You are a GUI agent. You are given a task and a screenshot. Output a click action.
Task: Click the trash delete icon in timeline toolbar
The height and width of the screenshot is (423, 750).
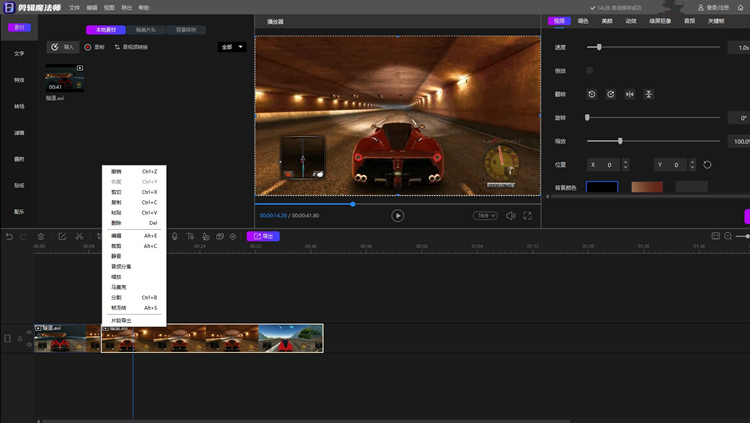(41, 236)
